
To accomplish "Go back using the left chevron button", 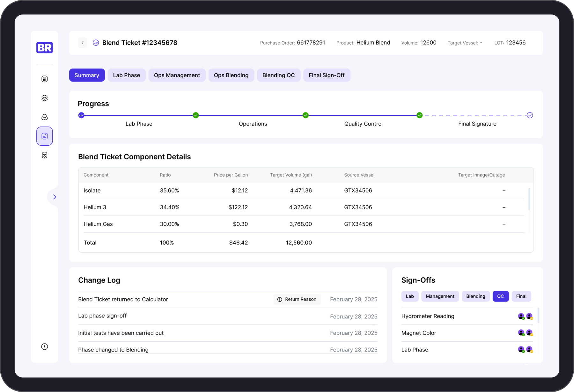I will point(83,43).
